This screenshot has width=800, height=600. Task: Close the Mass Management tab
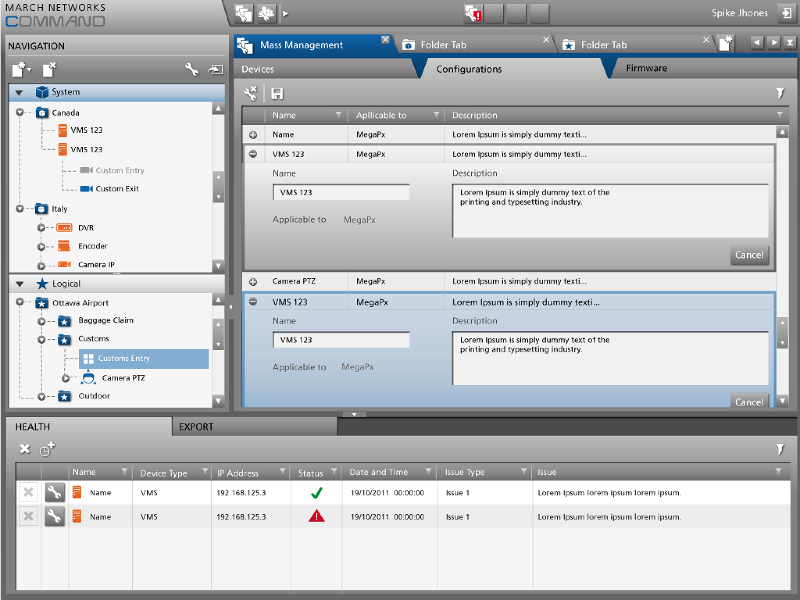click(385, 40)
